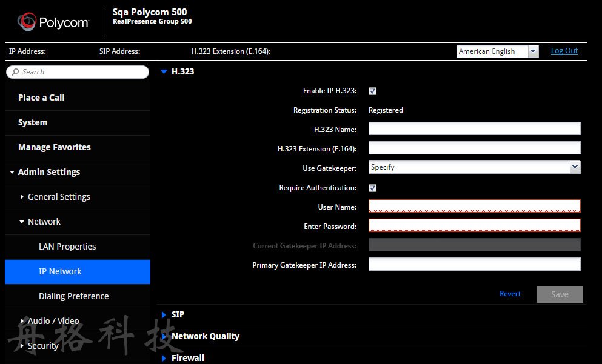Select the IP Network menu item
This screenshot has height=364, width=602.
coord(78,271)
